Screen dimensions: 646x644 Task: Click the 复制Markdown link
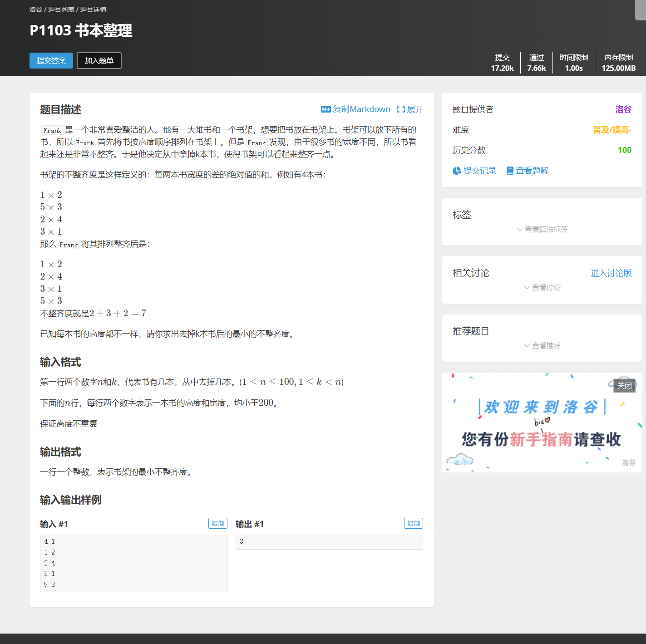[x=361, y=109]
